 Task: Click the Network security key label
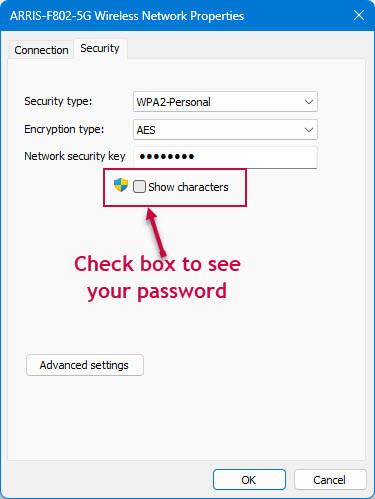click(75, 156)
